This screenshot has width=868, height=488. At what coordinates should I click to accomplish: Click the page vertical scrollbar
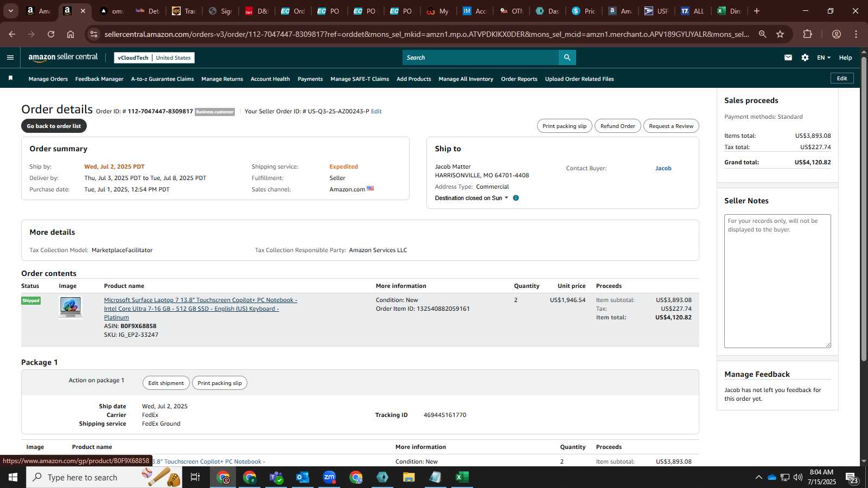[x=864, y=209]
